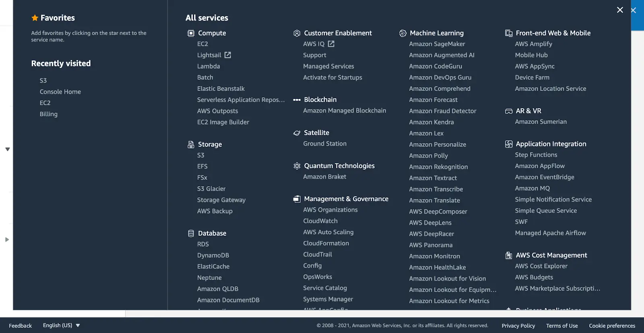Open Amazon EventBridge

tap(545, 177)
